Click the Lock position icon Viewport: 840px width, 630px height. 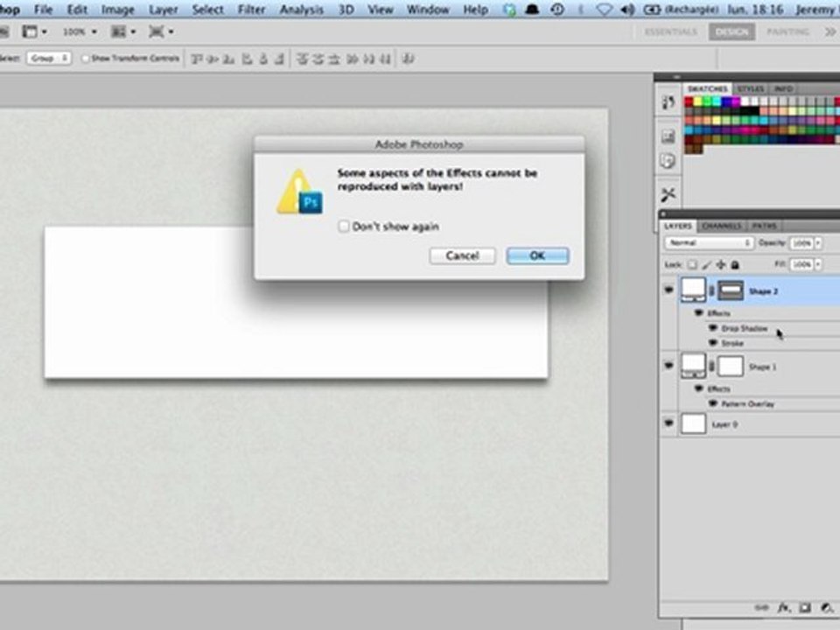click(721, 264)
